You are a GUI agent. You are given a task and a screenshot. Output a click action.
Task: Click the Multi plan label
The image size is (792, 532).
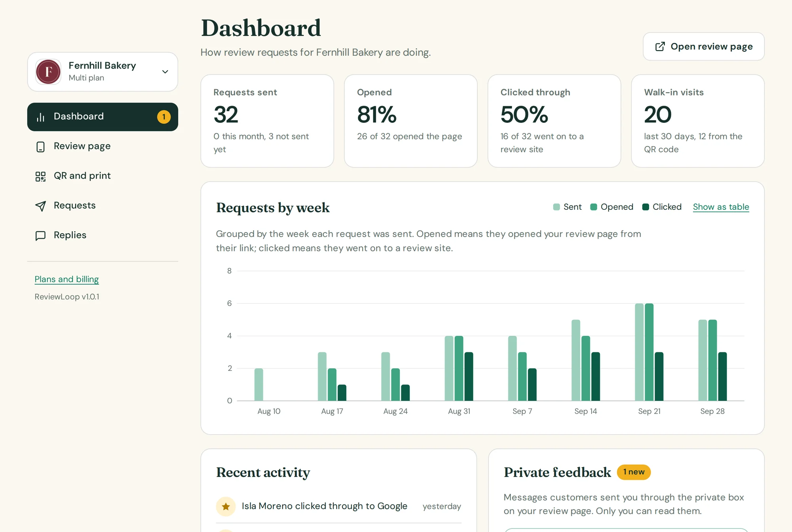(x=86, y=78)
